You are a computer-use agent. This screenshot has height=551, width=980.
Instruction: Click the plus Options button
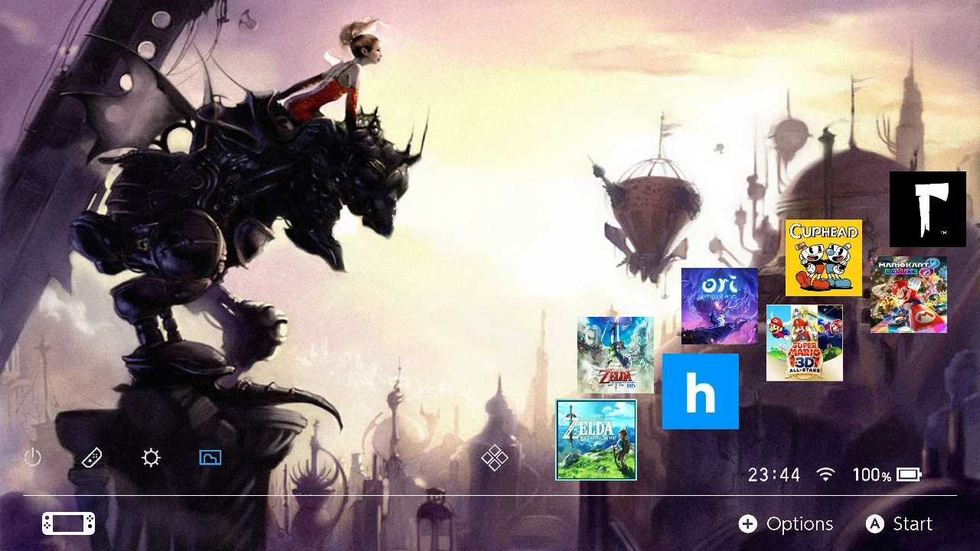tap(786, 524)
